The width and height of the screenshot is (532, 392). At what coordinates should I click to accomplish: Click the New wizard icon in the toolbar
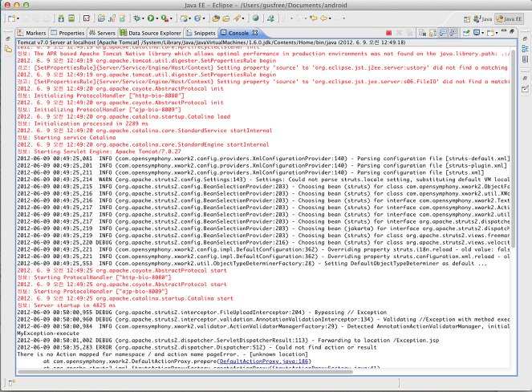[11, 18]
